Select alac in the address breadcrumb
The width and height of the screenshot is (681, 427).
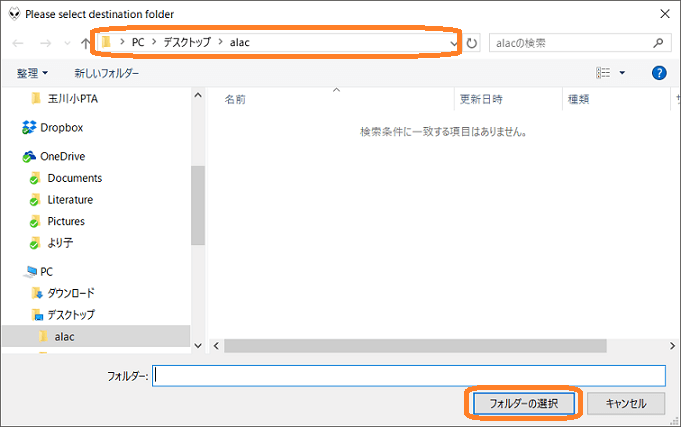[240, 42]
